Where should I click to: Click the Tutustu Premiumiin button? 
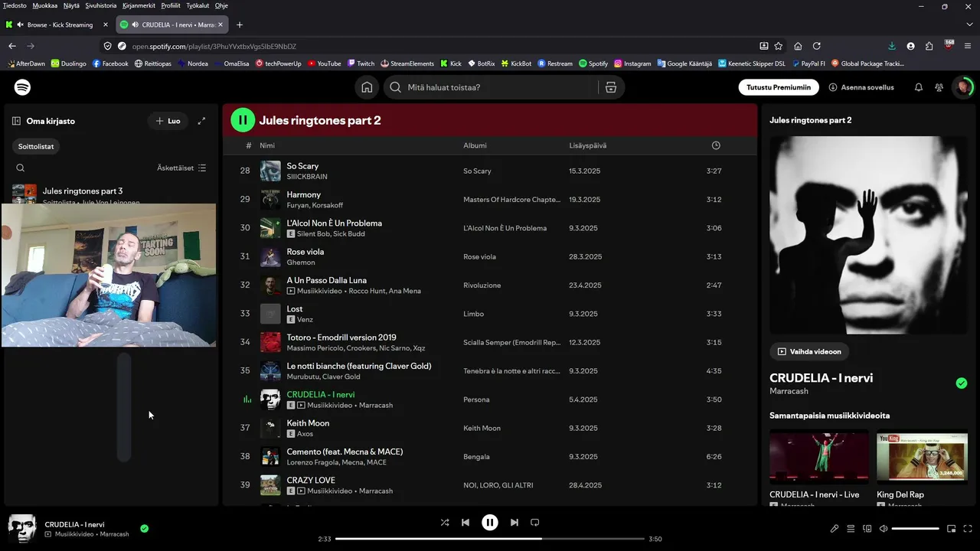click(x=779, y=87)
